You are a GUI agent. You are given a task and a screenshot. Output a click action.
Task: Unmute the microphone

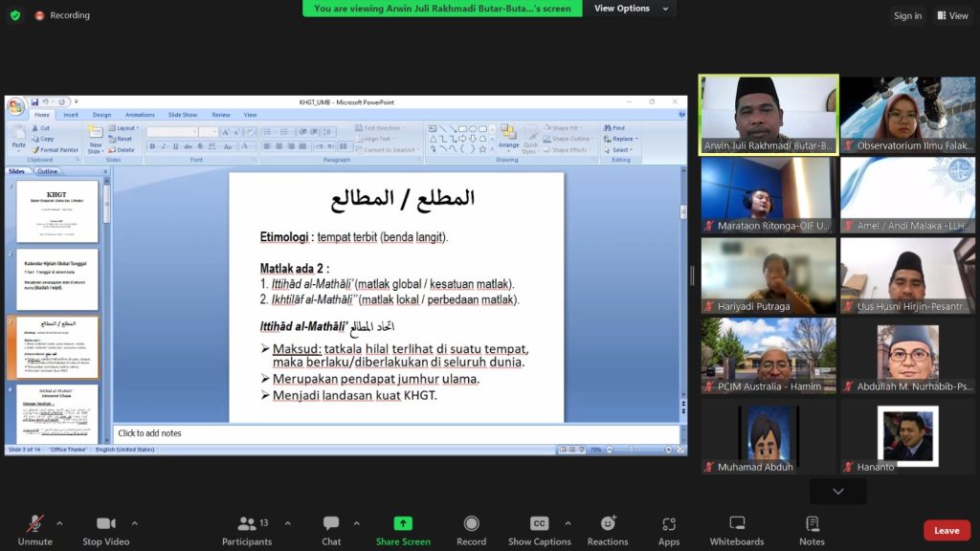tap(35, 530)
